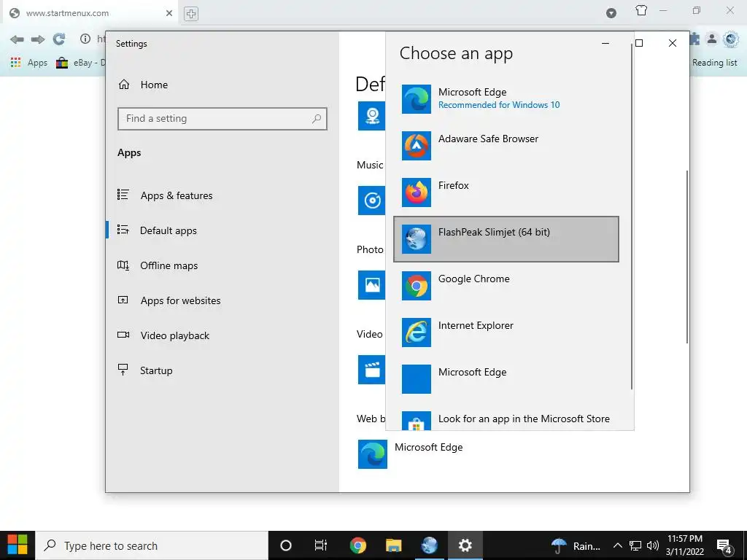Close the www.startmenux.com tab

pyautogui.click(x=169, y=13)
